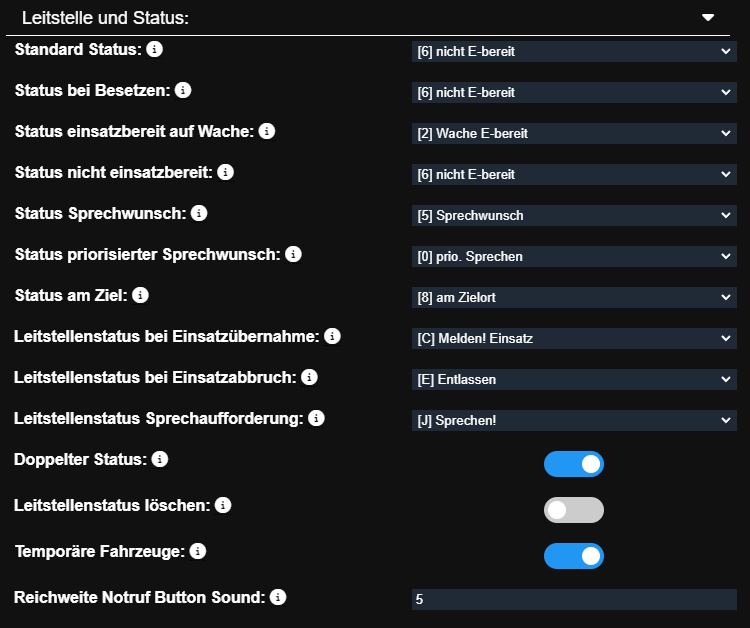Click info icon beside Status bei Besetzen
This screenshot has width=750, height=628.
183,90
